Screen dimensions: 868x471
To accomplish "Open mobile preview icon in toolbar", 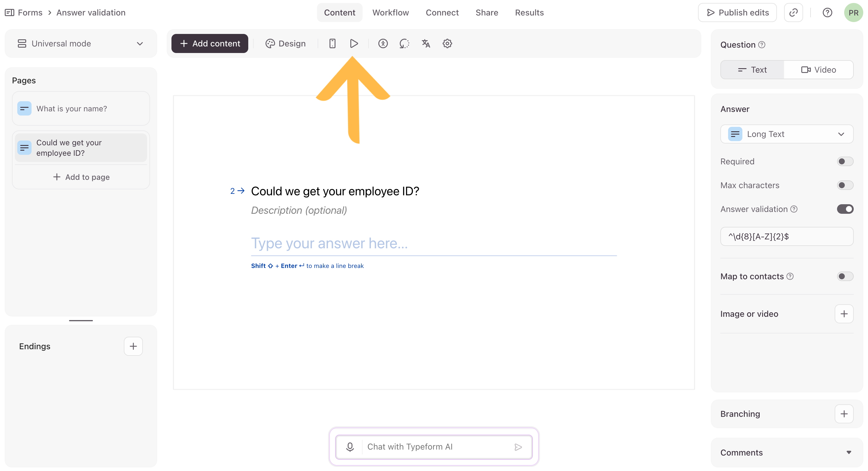I will (x=332, y=43).
